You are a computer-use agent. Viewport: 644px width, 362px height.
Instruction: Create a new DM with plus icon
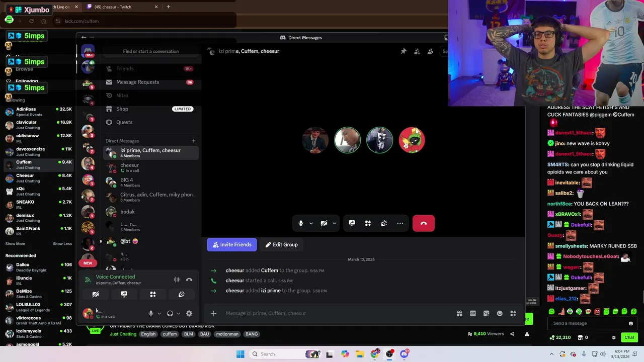tap(193, 141)
